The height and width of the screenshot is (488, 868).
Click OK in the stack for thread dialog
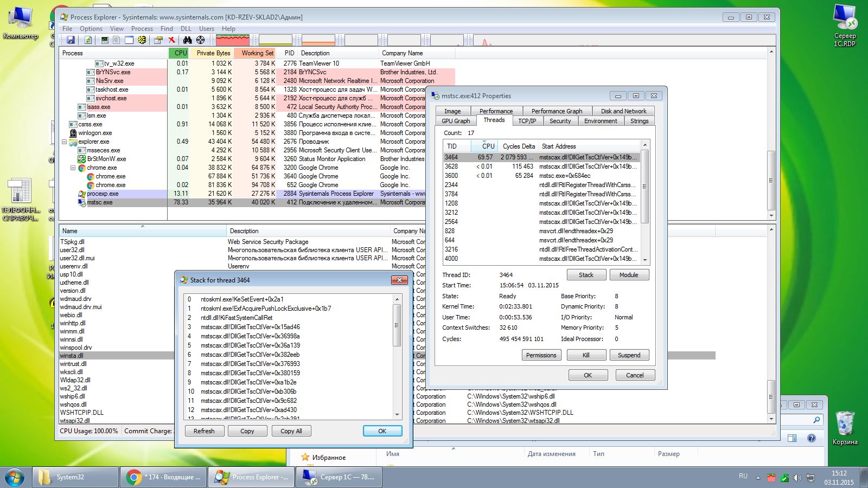(x=382, y=431)
